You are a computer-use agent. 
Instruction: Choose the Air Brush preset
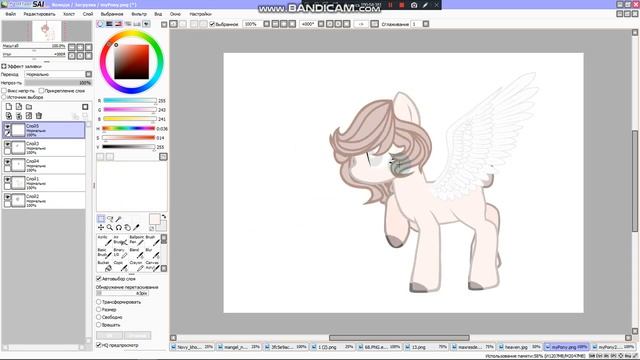pyautogui.click(x=120, y=240)
